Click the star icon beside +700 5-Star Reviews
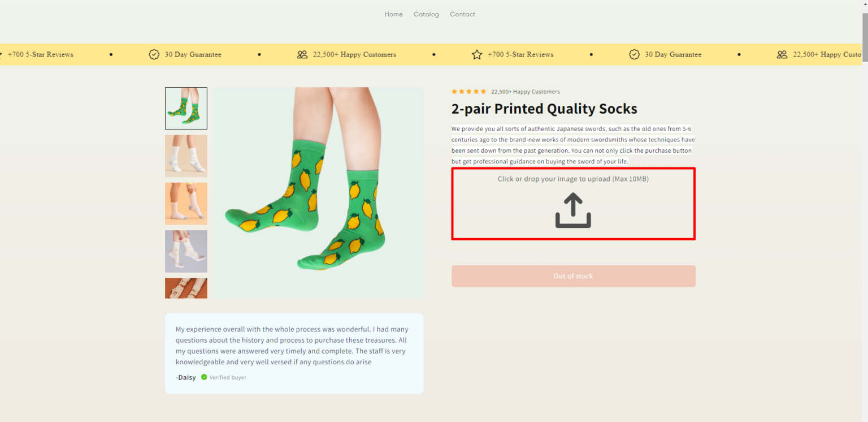Viewport: 868px width, 422px height. coord(476,54)
